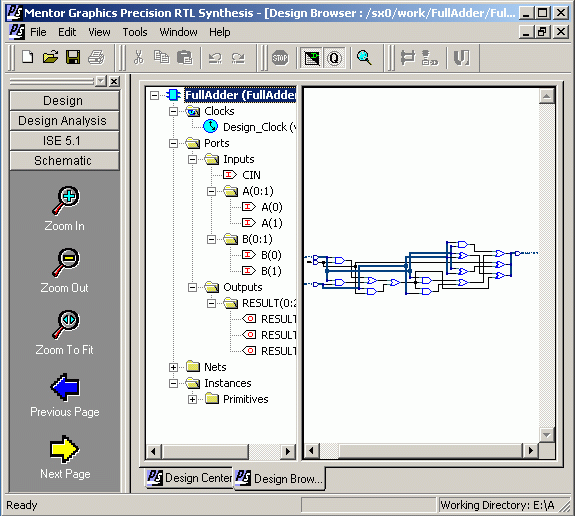Click the tree pane scroll left arrow
The height and width of the screenshot is (516, 575).
pos(153,451)
